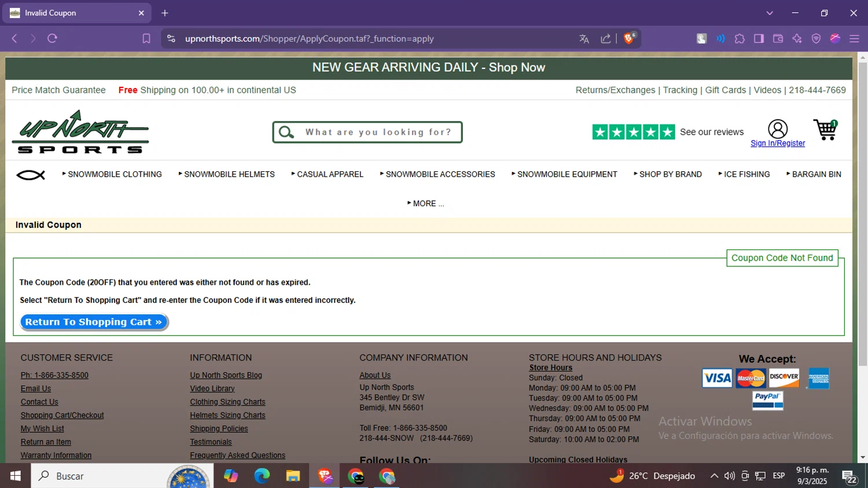Open the notification center icon in taskbar
The image size is (868, 488).
[849, 476]
